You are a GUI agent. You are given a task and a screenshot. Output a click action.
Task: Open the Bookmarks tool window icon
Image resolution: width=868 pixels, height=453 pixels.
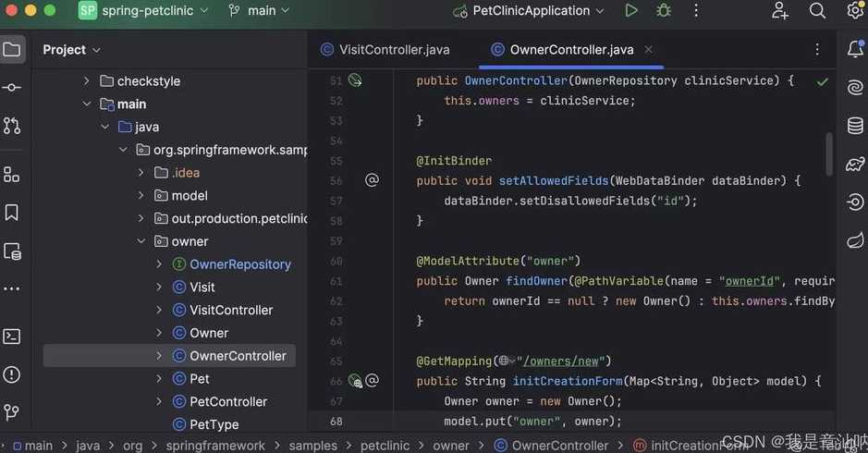point(12,213)
